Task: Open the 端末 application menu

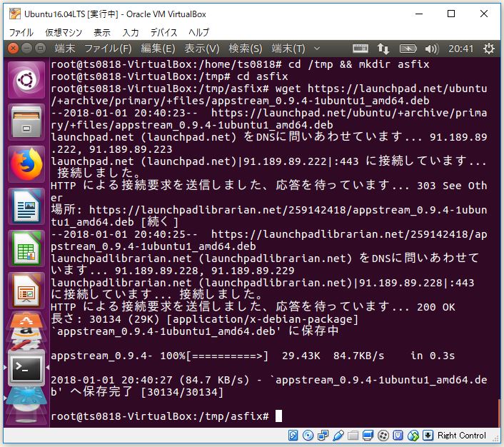Action: 65,49
